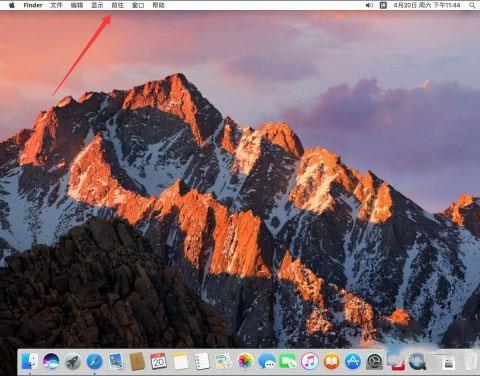Open the Apple menu
480x376 pixels.
pyautogui.click(x=12, y=5)
